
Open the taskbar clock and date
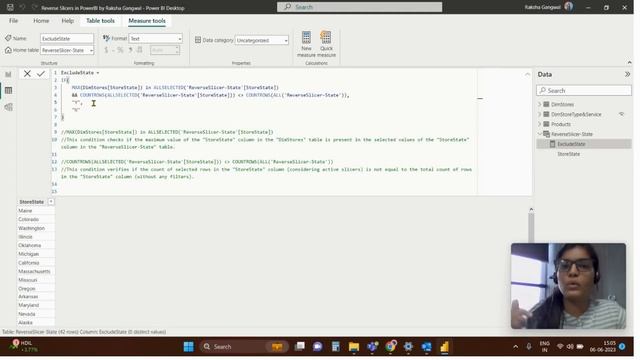click(x=603, y=347)
